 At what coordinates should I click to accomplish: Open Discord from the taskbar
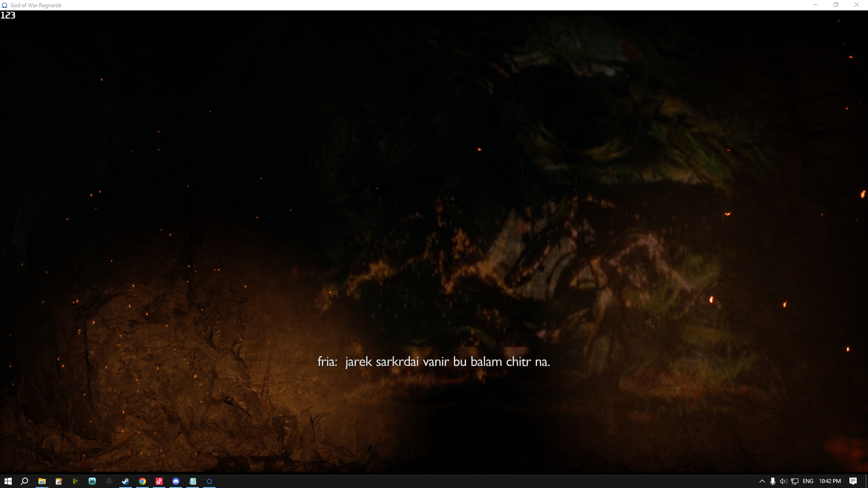point(175,481)
